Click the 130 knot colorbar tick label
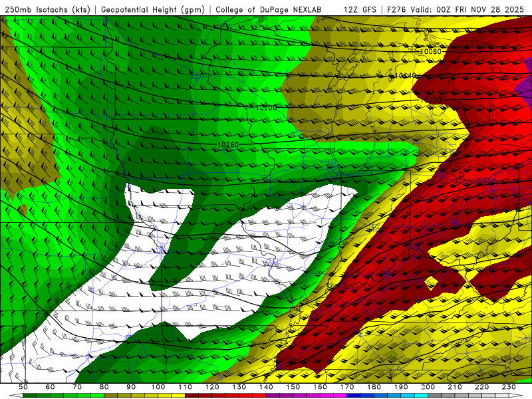This screenshot has width=532, height=399. coord(239,387)
